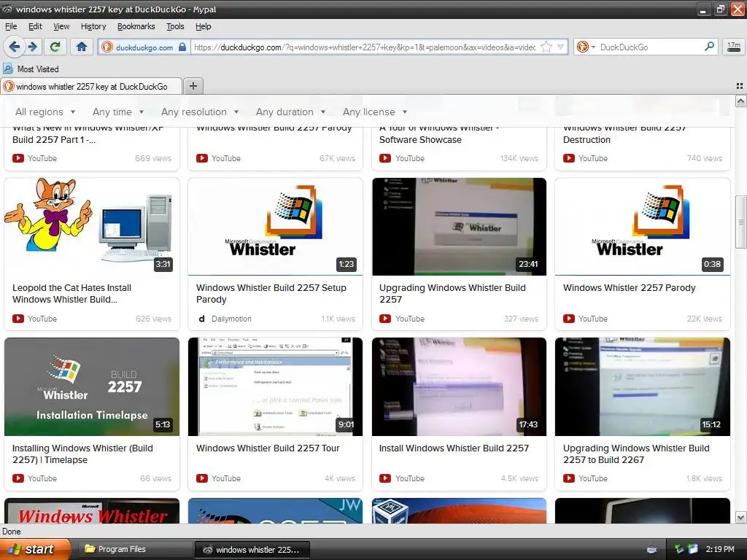Open the Bookmarks menu
The height and width of the screenshot is (560, 747).
pos(136,27)
